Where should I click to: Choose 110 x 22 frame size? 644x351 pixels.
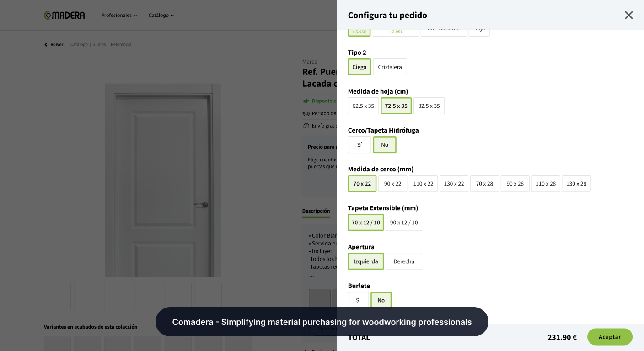pos(423,184)
